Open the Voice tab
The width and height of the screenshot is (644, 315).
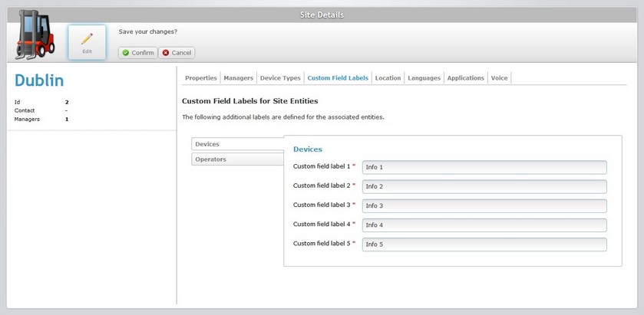pos(500,78)
